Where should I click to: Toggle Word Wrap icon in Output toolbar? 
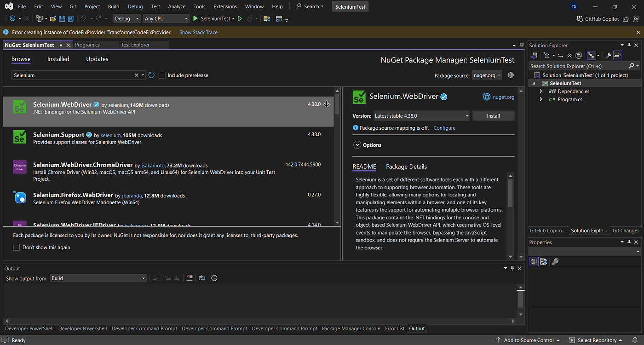(202, 278)
